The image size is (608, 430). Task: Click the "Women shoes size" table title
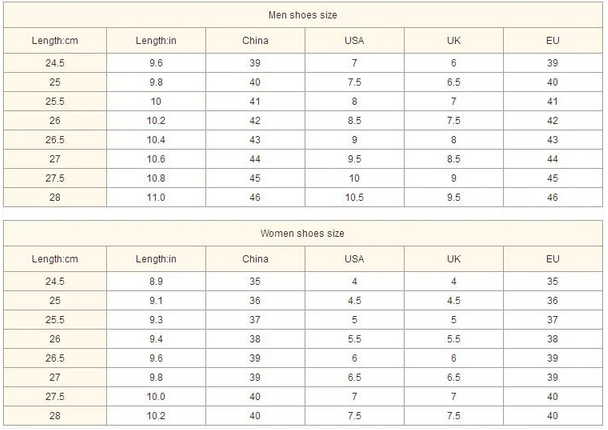[303, 234]
